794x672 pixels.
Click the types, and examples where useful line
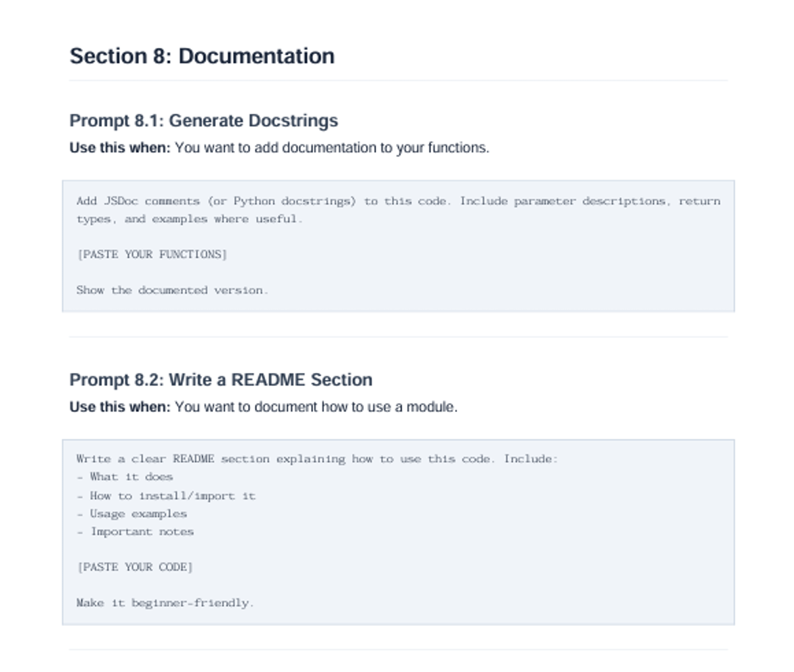(190, 219)
